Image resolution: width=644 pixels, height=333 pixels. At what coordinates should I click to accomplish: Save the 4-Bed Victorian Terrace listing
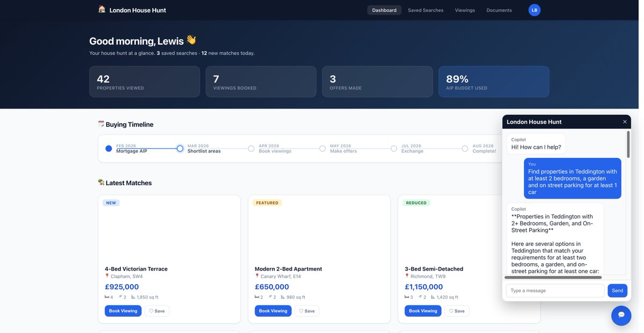click(157, 311)
